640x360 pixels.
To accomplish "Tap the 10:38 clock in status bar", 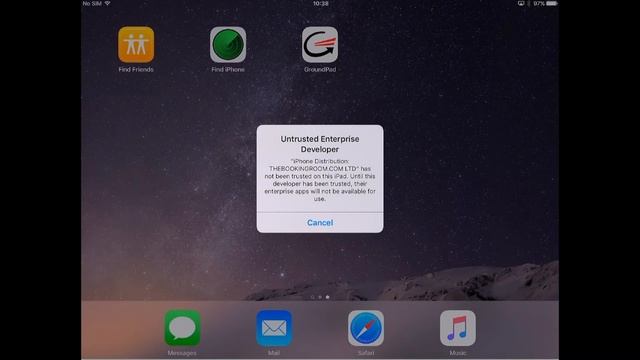I will point(320,3).
